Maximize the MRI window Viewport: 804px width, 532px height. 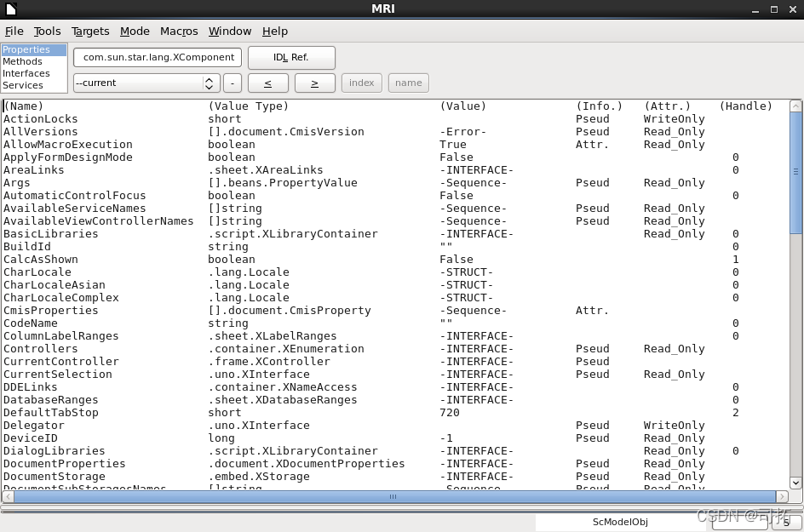click(x=774, y=9)
